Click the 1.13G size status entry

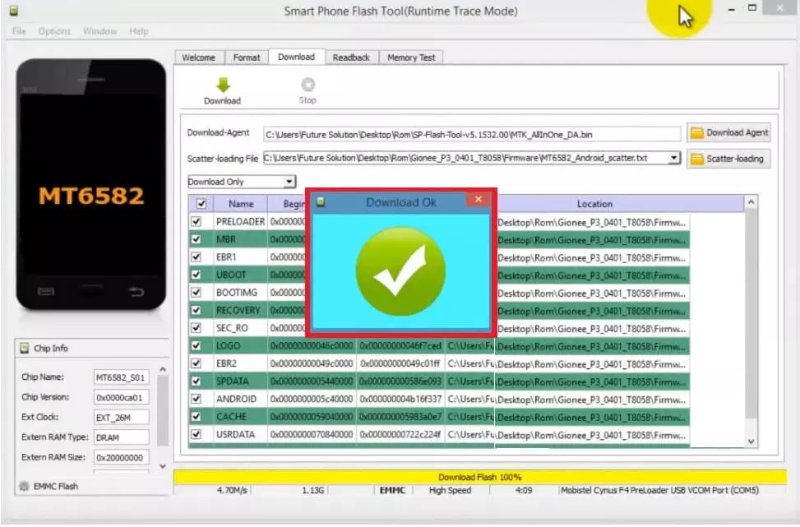tap(313, 490)
